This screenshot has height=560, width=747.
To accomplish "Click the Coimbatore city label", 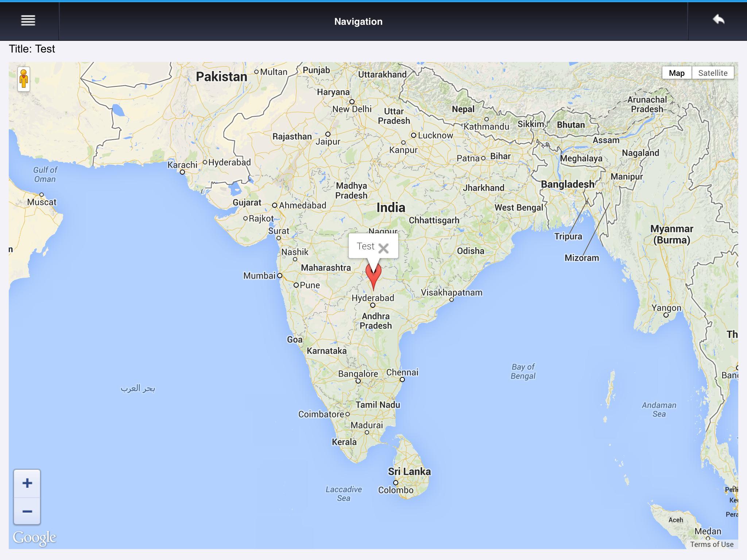I will coord(321,414).
